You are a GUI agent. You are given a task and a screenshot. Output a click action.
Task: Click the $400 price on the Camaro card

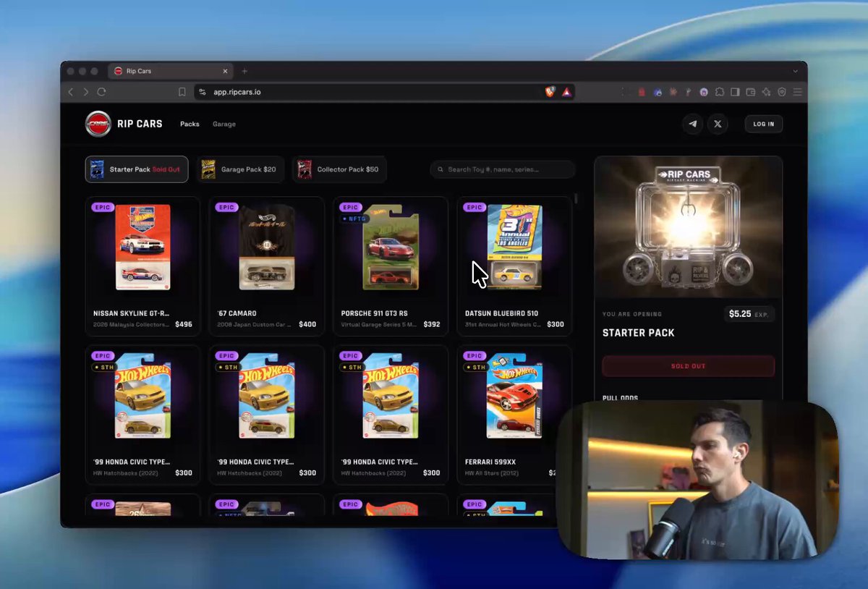click(x=307, y=325)
